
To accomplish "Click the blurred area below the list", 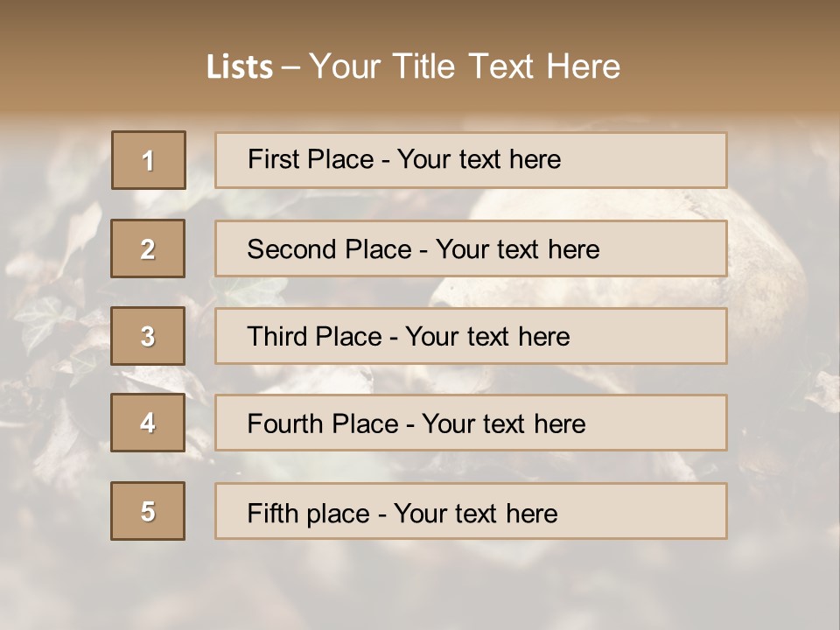I will 420,586.
